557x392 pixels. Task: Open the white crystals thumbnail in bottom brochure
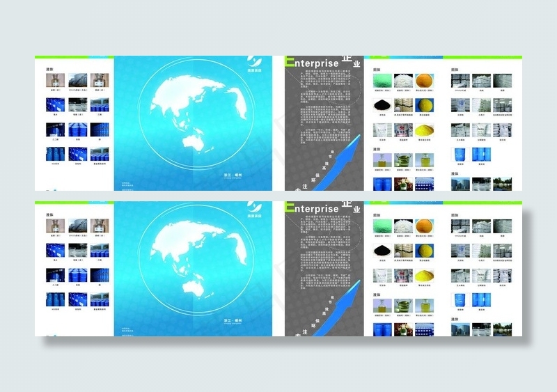(404, 226)
